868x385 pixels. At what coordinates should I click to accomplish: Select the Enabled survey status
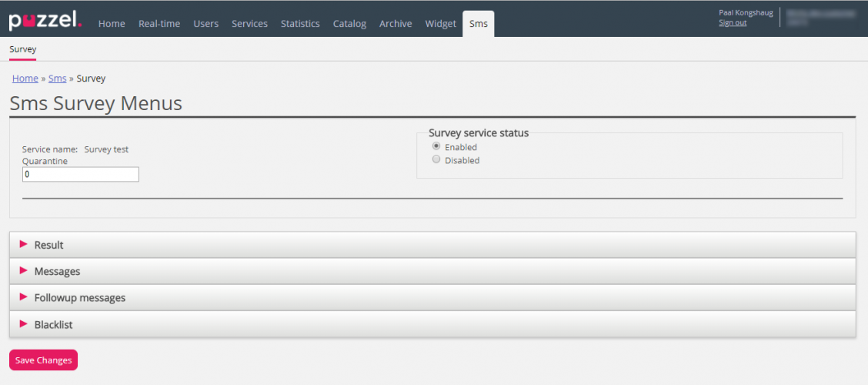[436, 146]
